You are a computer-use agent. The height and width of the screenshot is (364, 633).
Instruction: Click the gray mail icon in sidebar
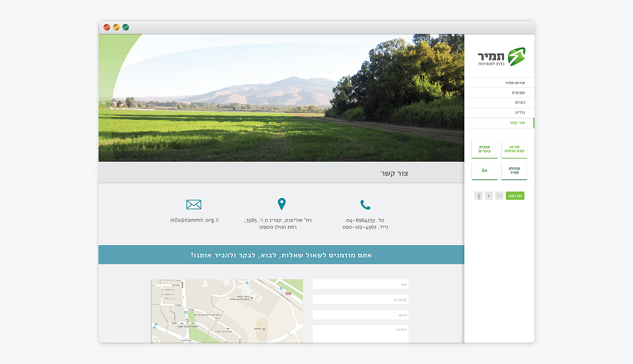coord(499,196)
